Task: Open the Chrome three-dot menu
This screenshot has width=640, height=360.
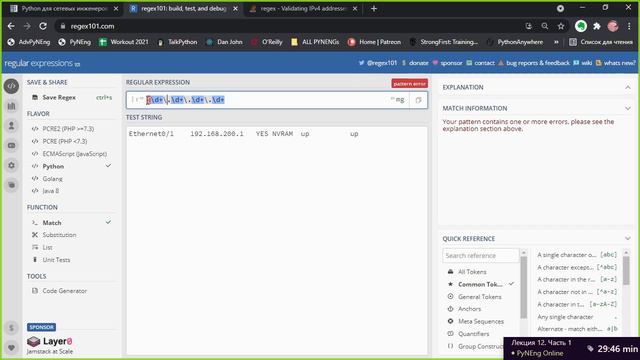Action: tap(629, 26)
